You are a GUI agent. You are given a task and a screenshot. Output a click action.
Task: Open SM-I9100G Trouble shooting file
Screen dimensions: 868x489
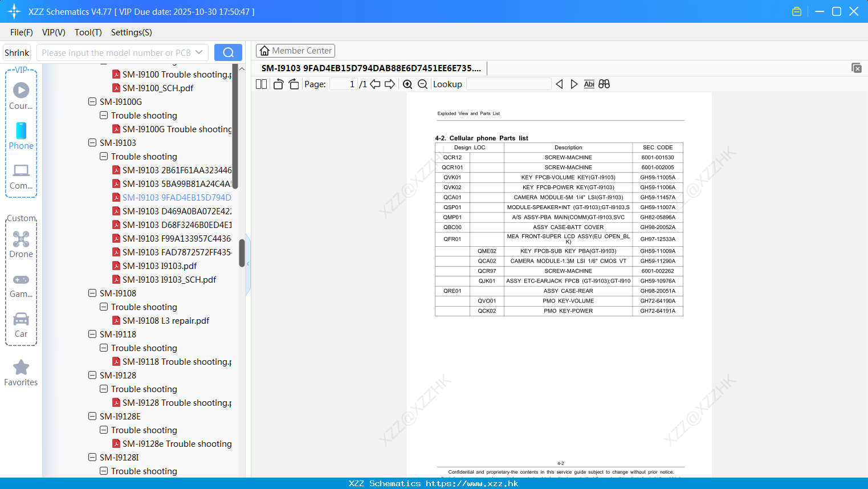[x=177, y=129]
